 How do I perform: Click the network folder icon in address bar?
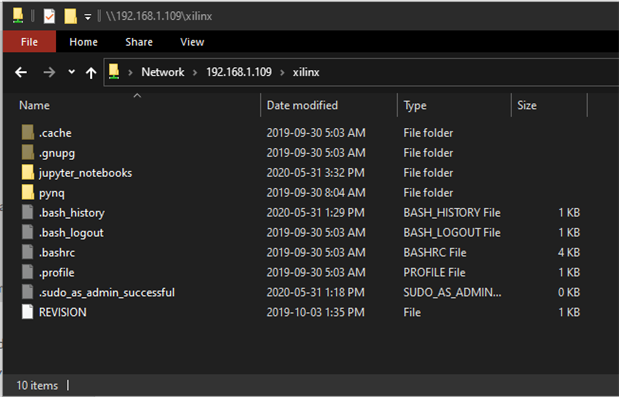click(114, 72)
